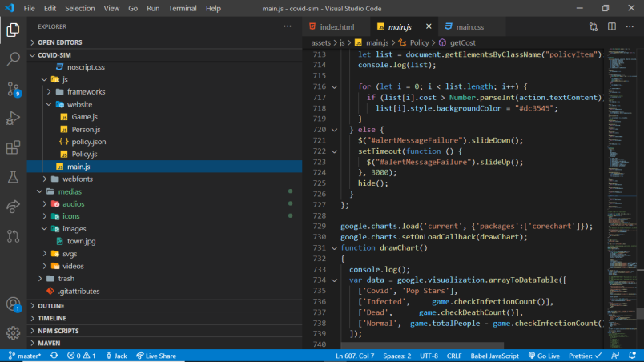Toggle the Go Live server button

pos(543,356)
